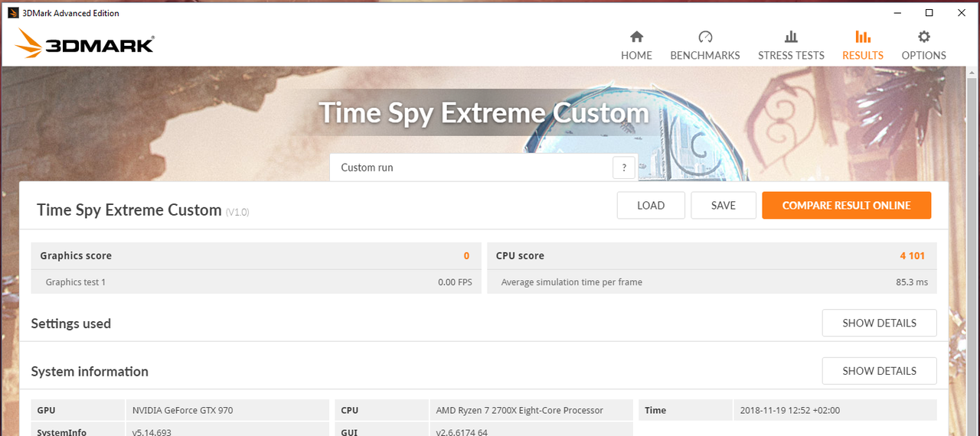Screen dimensions: 980x436
Task: Close the 3DMark window
Action: 962,13
